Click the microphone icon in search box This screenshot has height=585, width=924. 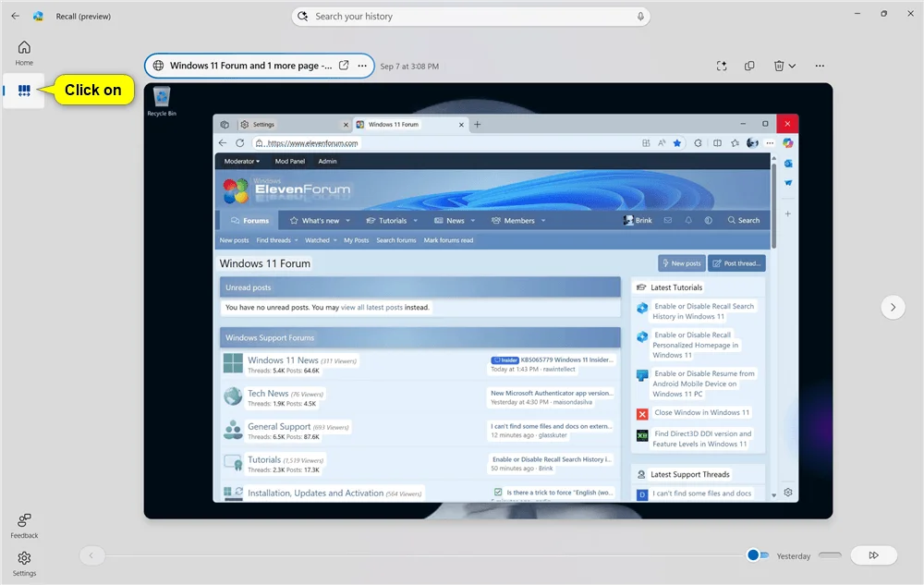coord(640,17)
